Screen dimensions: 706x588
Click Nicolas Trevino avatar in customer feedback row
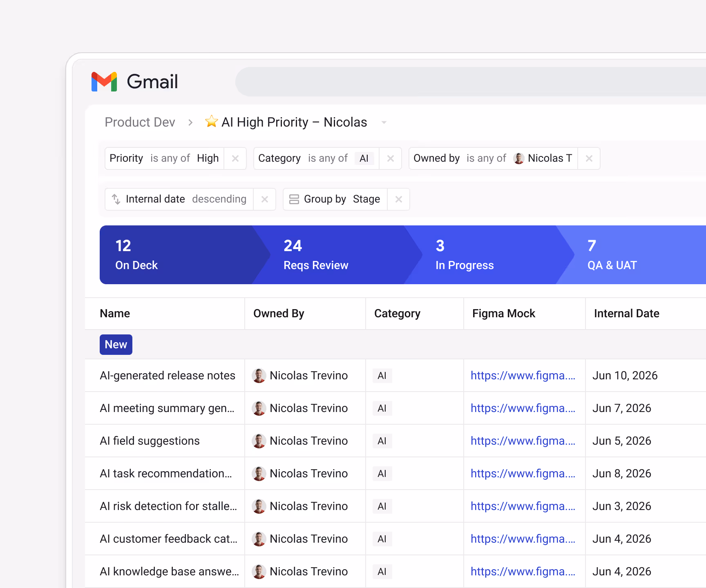point(259,539)
